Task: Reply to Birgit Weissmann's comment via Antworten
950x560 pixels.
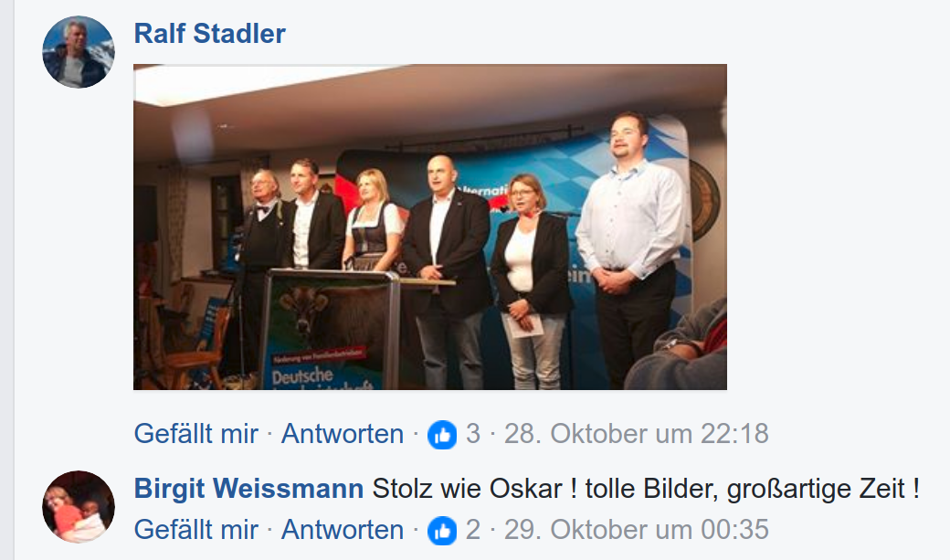Action: pos(343,530)
